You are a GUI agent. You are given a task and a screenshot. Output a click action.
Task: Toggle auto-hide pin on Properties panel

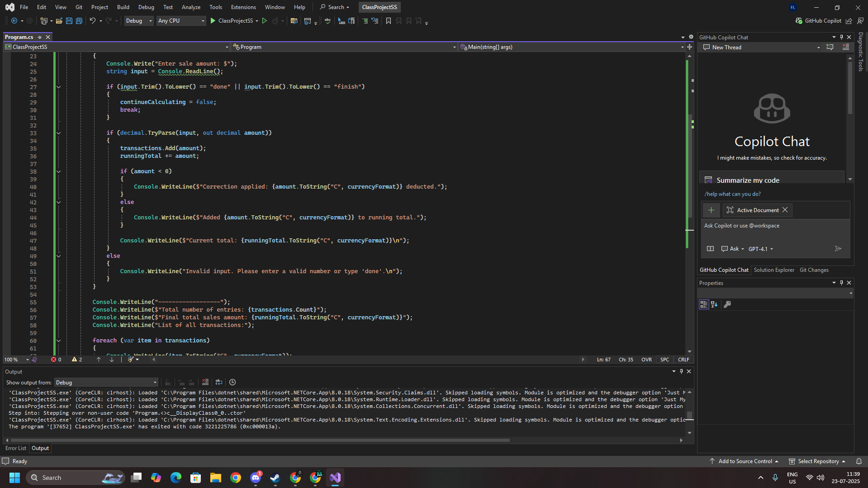click(x=841, y=283)
